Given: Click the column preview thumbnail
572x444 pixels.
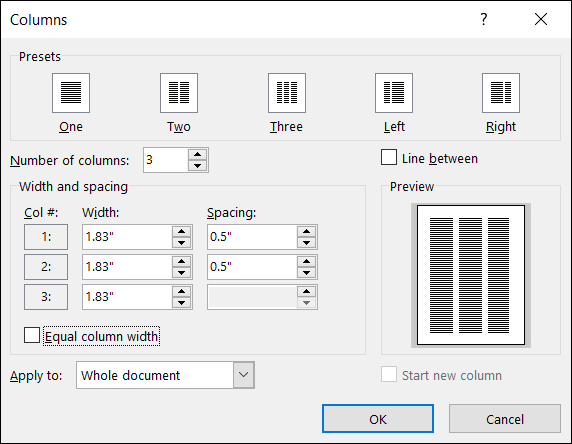Looking at the screenshot, I should 471,275.
